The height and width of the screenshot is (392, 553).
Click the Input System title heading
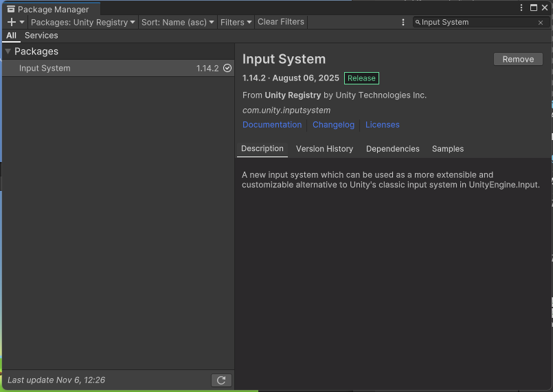point(284,59)
